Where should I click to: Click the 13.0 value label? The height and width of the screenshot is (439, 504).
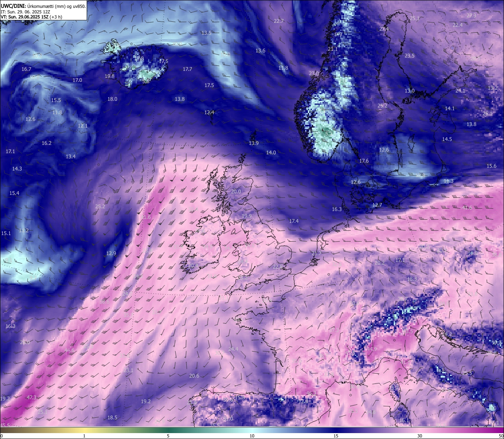409,91
